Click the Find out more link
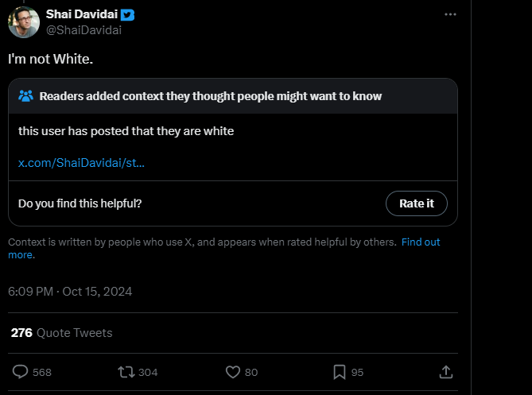The width and height of the screenshot is (532, 395). 421,242
